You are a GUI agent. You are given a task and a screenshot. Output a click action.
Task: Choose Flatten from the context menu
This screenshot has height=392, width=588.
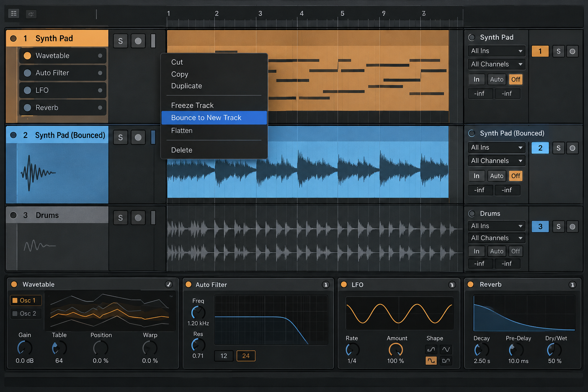[x=214, y=131]
